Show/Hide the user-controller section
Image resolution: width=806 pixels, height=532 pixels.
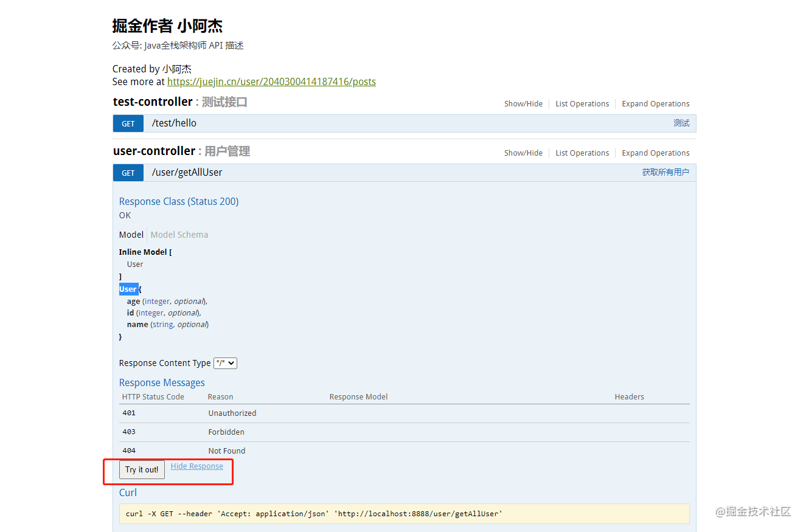coord(523,153)
